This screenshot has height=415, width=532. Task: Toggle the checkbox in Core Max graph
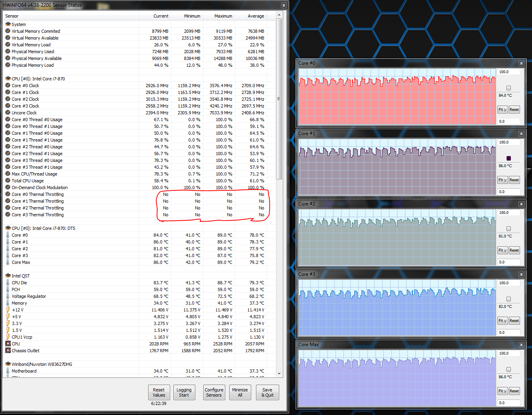coord(508,369)
